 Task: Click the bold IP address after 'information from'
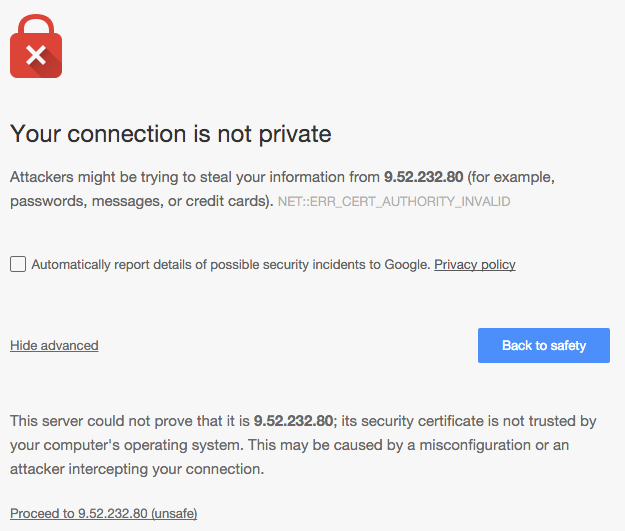[423, 177]
